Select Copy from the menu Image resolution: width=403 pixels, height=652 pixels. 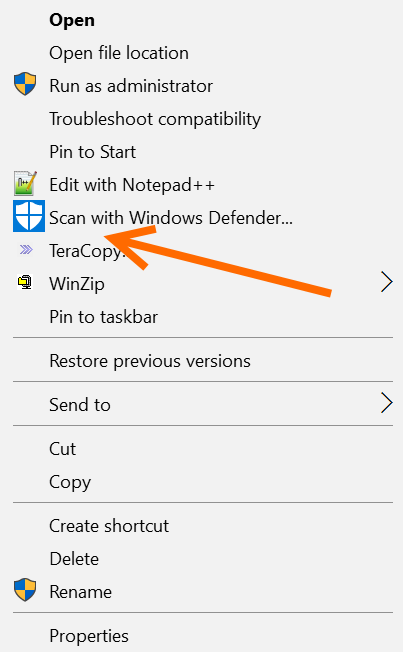pos(70,482)
